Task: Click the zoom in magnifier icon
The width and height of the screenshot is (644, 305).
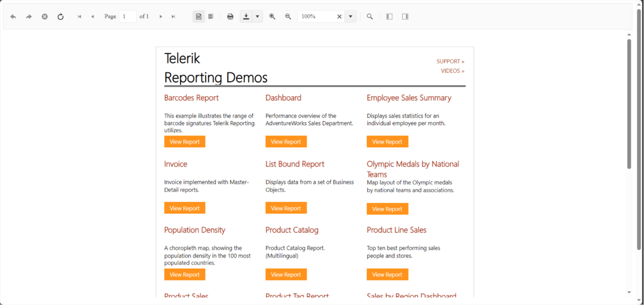Action: click(x=272, y=16)
